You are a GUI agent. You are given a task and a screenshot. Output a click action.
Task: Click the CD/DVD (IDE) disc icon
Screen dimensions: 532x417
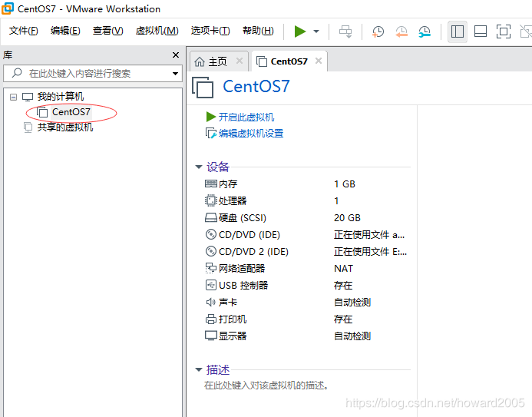(x=210, y=234)
